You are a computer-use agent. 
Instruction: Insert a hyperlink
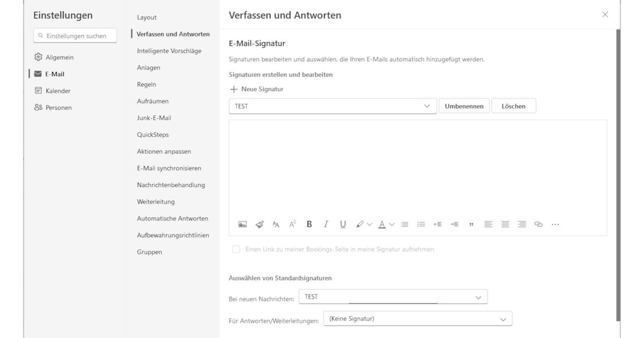point(538,224)
